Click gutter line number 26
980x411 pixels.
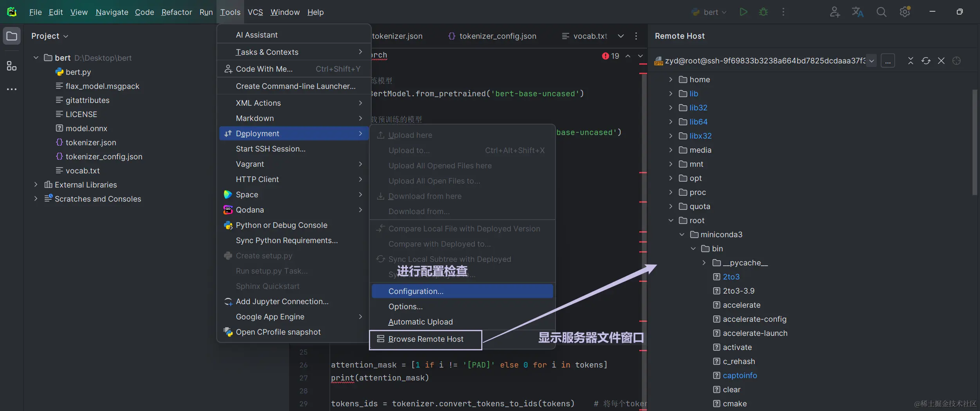304,365
